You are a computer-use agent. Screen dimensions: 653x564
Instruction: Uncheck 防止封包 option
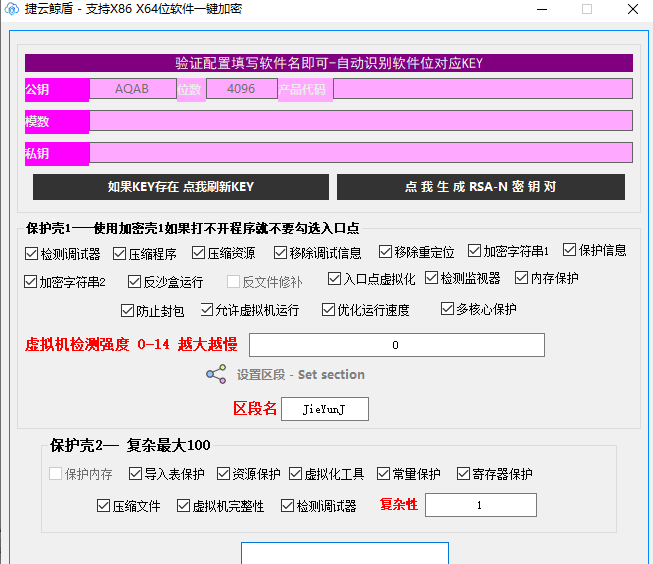[x=127, y=310]
